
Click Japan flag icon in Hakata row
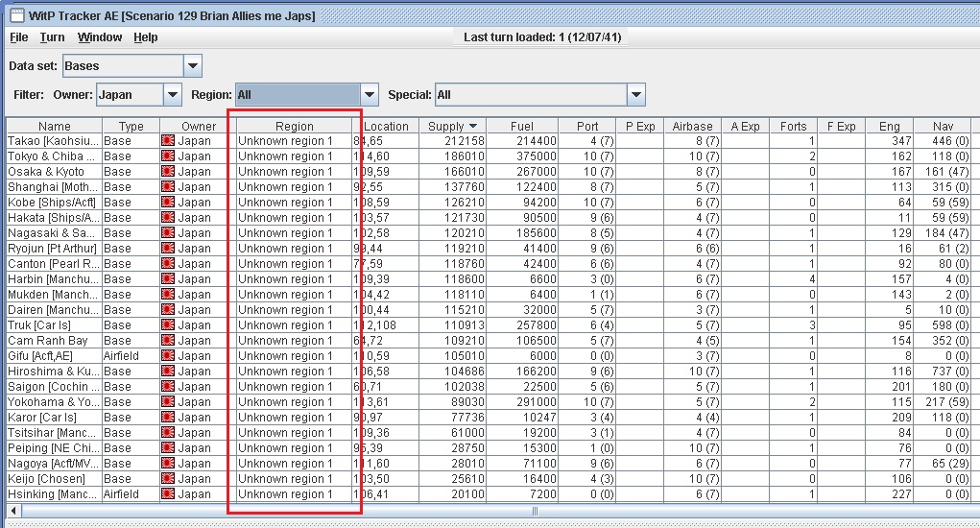(x=168, y=218)
